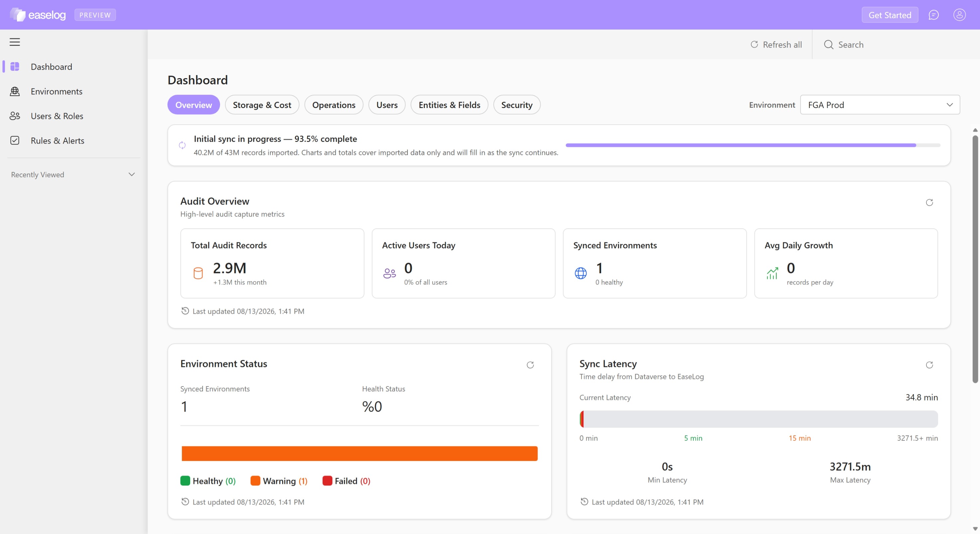
Task: Navigate to Environments in the sidebar
Action: [57, 91]
